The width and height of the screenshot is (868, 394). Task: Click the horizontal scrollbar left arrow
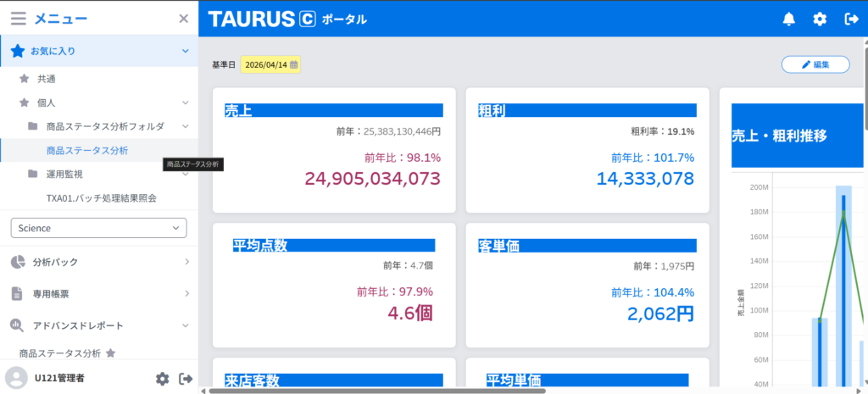pyautogui.click(x=203, y=391)
